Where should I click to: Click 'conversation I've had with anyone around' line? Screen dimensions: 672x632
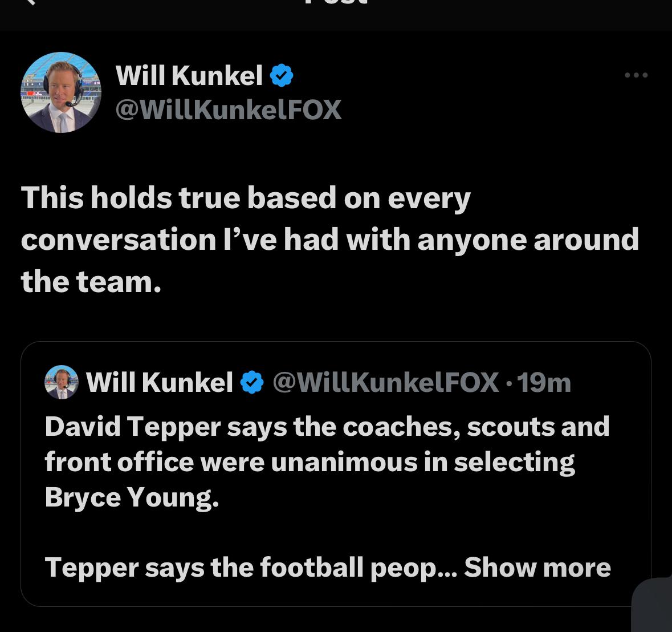coord(329,240)
